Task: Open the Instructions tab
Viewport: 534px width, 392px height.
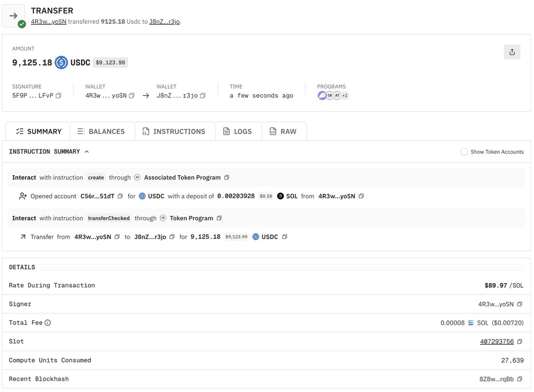Action: coord(175,131)
